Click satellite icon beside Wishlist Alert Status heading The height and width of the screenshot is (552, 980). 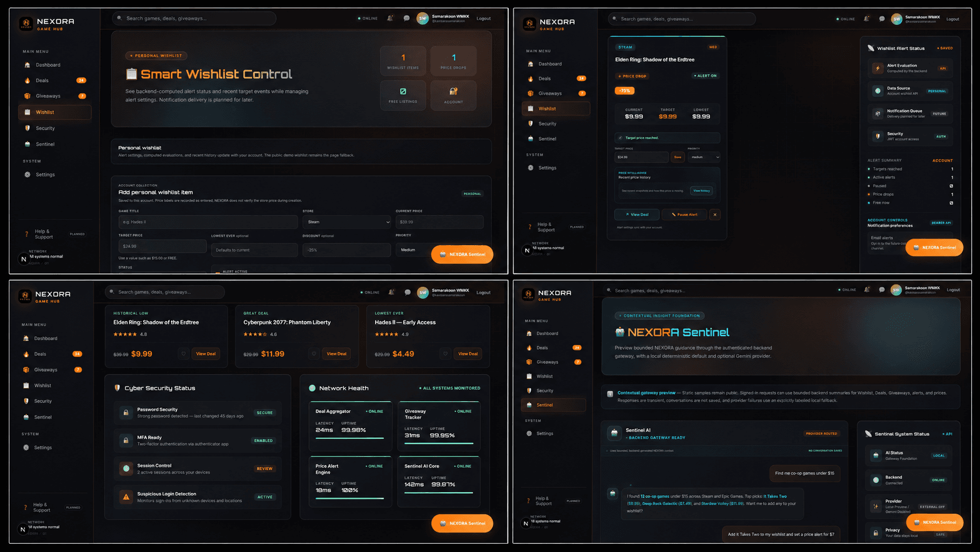pyautogui.click(x=871, y=48)
